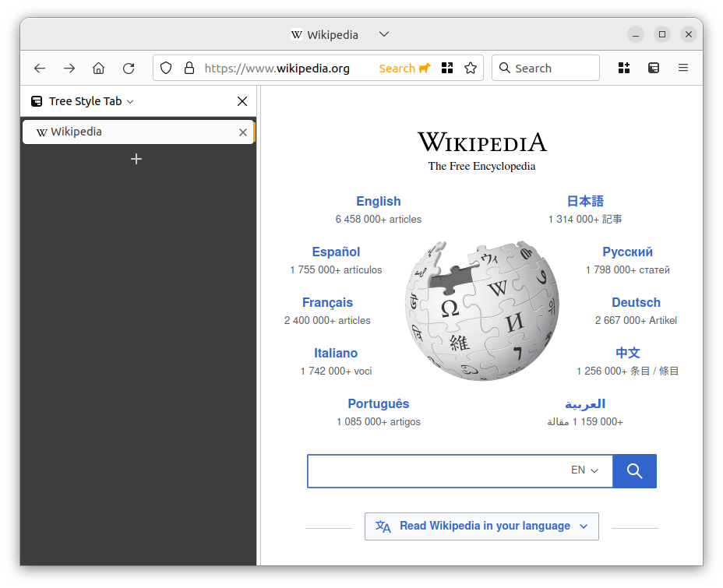Image resolution: width=723 pixels, height=588 pixels.
Task: Click the "6 458 000+ articles" text
Action: [x=379, y=220]
